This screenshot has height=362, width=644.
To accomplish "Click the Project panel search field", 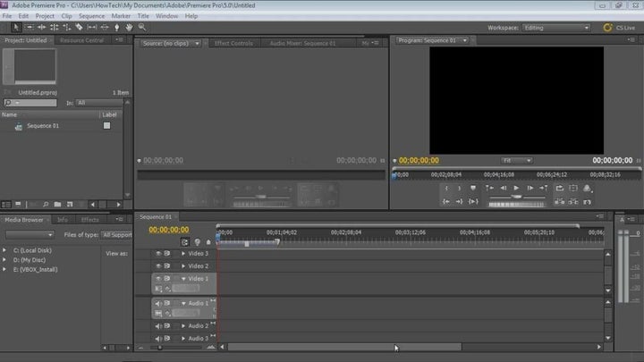I will click(36, 103).
